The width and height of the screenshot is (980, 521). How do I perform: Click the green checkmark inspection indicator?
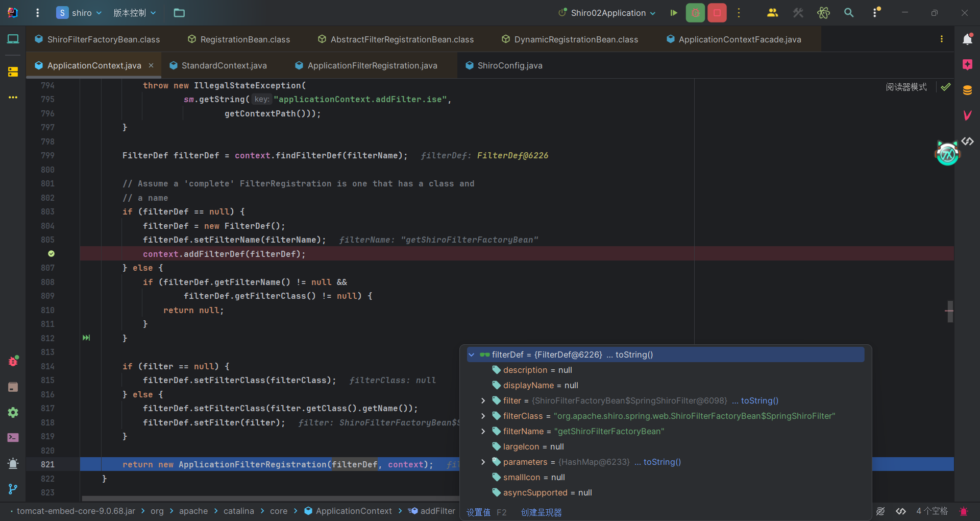click(946, 87)
